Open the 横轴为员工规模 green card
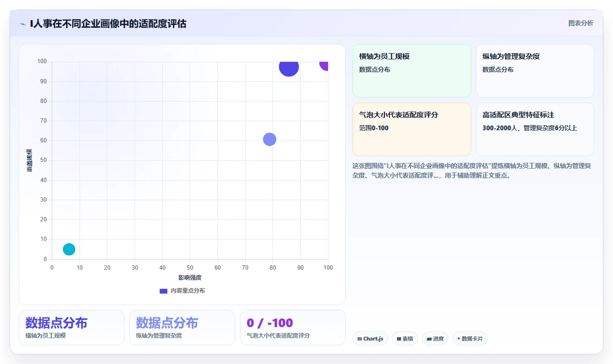This screenshot has width=613, height=364. coord(412,71)
